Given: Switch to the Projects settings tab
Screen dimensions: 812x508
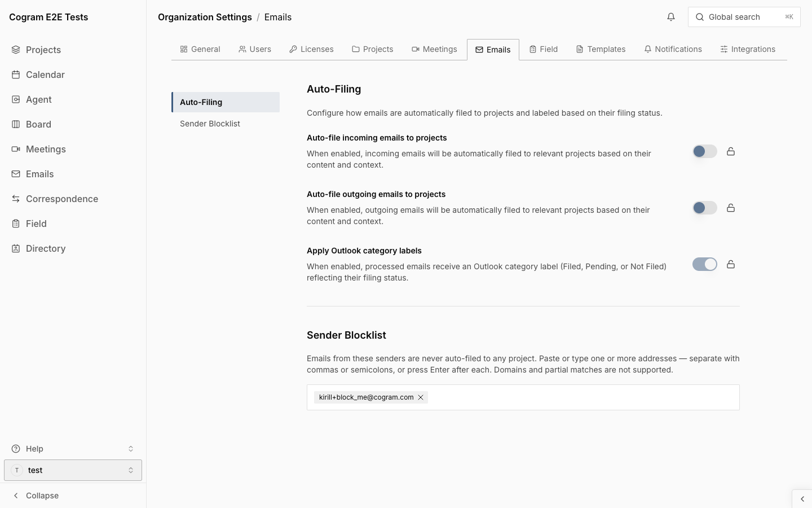Looking at the screenshot, I should coord(373,49).
